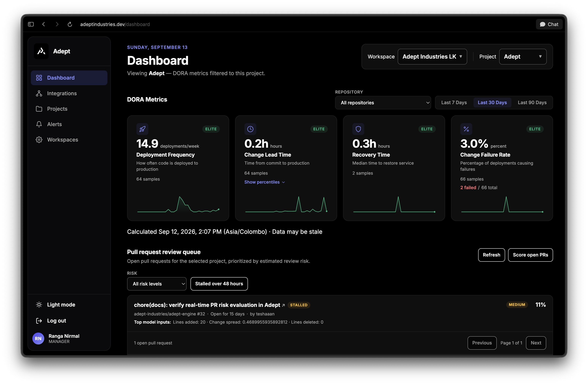The image size is (588, 385).
Task: Open Workspaces from the sidebar
Action: [69, 140]
